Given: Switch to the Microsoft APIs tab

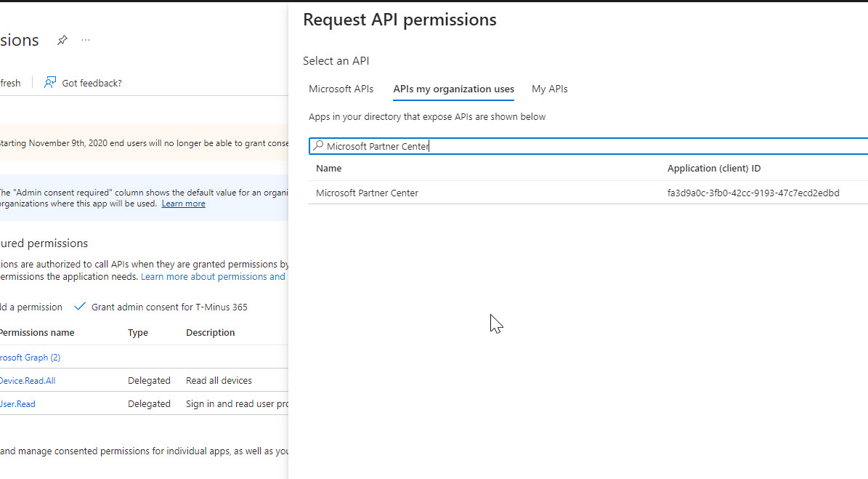Looking at the screenshot, I should coord(341,89).
